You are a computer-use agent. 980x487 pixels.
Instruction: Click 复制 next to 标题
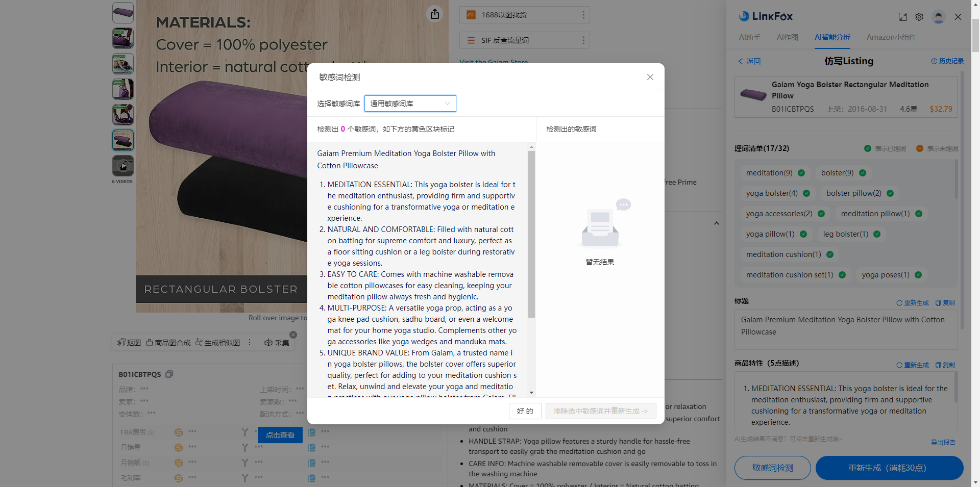coord(945,303)
